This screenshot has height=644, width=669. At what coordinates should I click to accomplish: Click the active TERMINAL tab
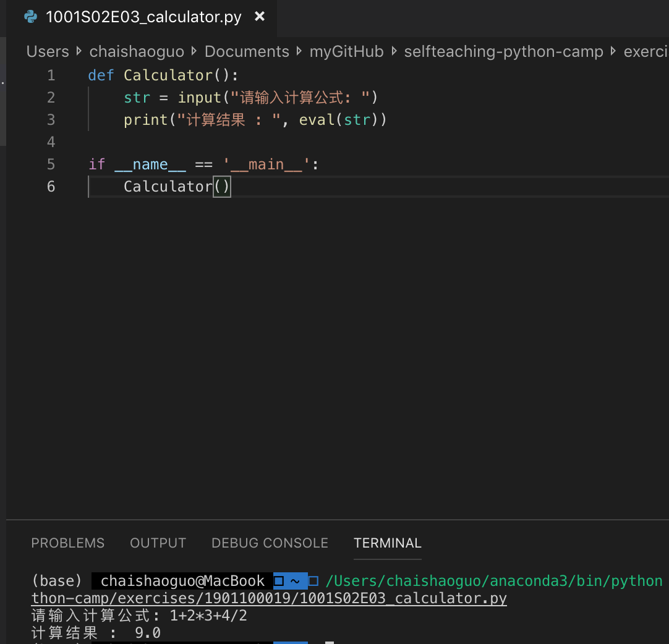(x=387, y=543)
